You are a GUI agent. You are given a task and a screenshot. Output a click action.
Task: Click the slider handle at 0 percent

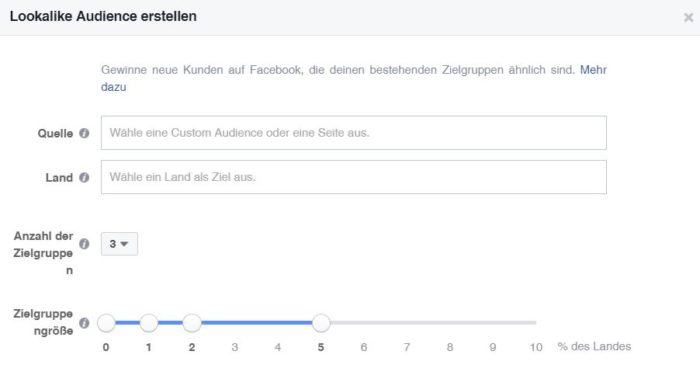(106, 323)
